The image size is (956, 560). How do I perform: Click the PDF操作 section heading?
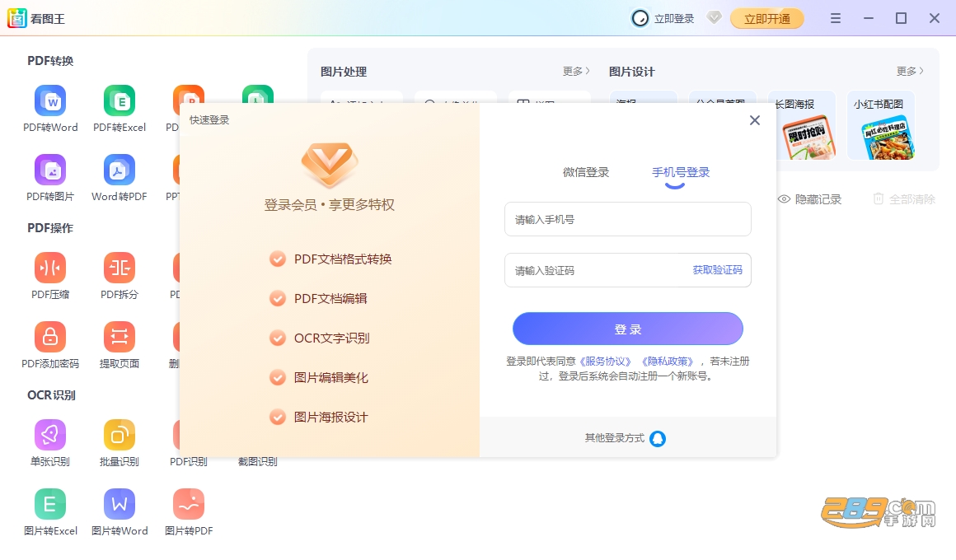click(x=50, y=228)
